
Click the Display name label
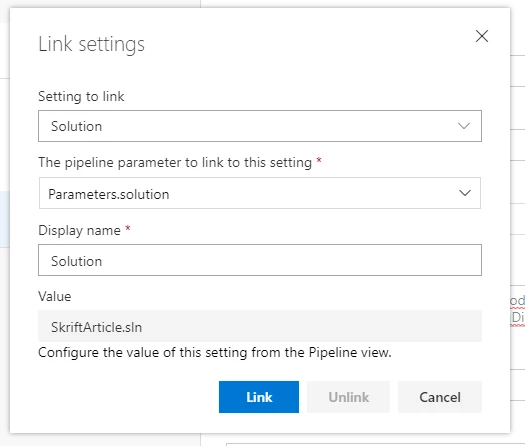(79, 230)
